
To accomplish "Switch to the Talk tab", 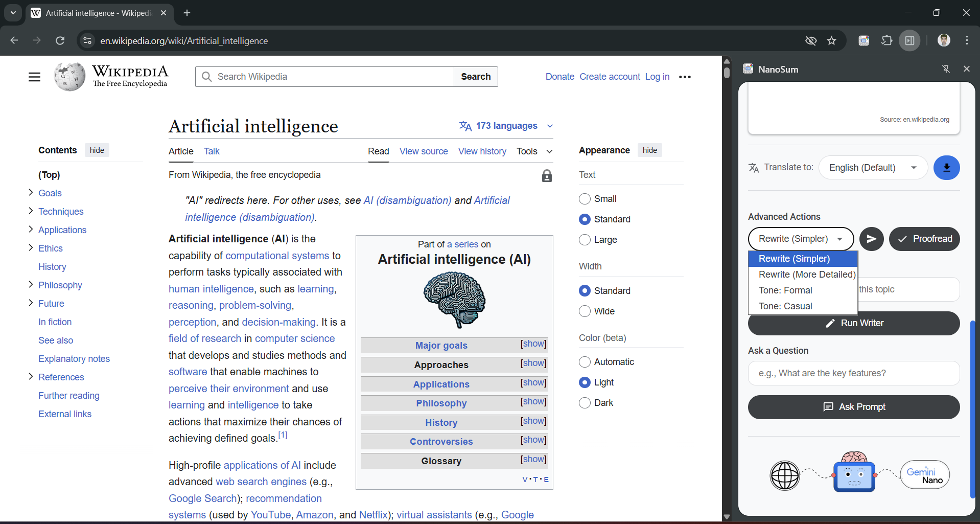I will click(x=212, y=151).
